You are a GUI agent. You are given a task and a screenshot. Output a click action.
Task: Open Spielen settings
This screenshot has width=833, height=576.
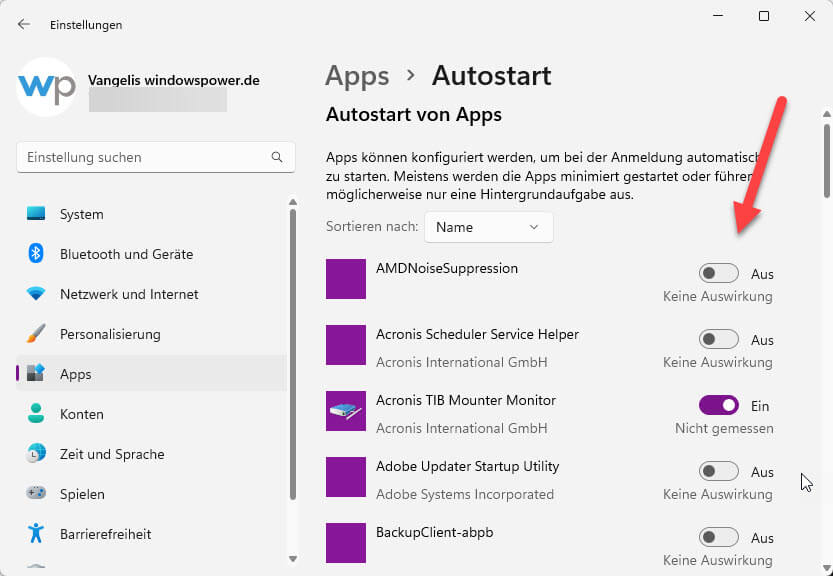point(151,494)
